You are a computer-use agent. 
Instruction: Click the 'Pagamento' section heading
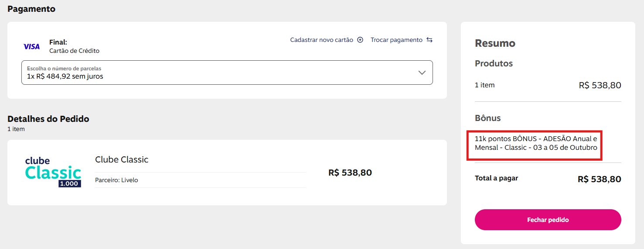coord(31,9)
